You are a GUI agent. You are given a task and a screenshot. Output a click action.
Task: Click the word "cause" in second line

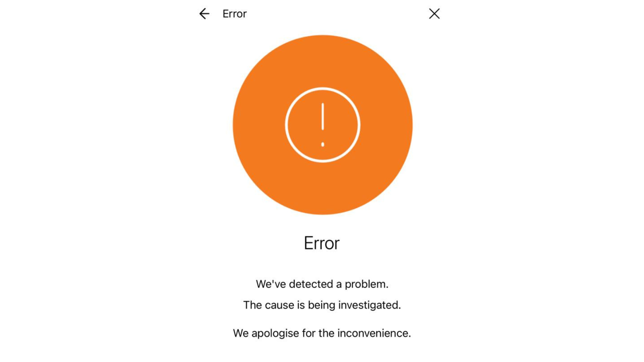pyautogui.click(x=279, y=305)
